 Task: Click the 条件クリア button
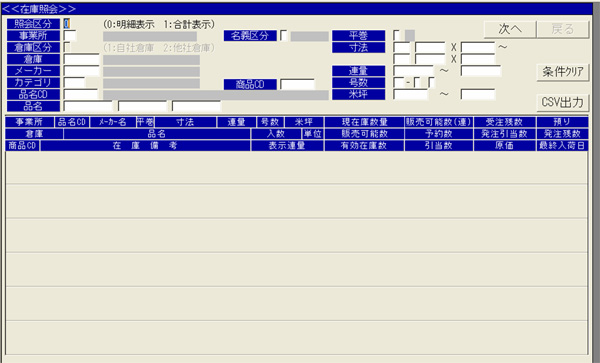tap(562, 72)
